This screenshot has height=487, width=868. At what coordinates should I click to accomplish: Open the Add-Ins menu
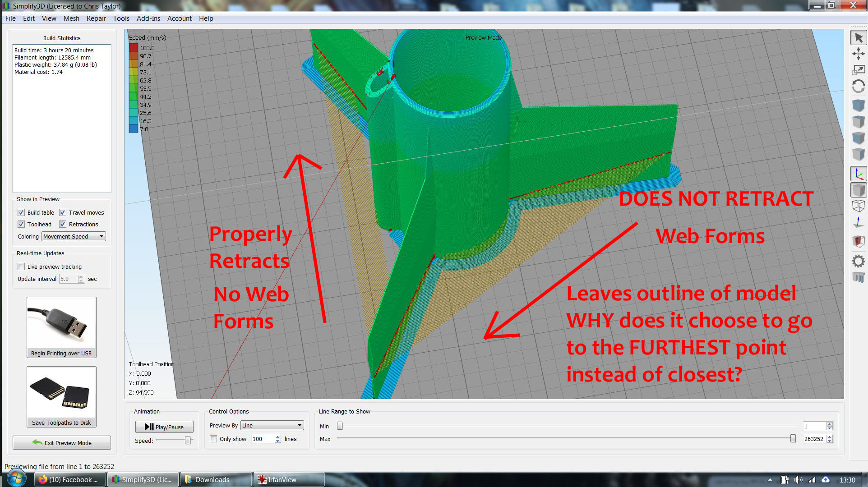point(148,18)
